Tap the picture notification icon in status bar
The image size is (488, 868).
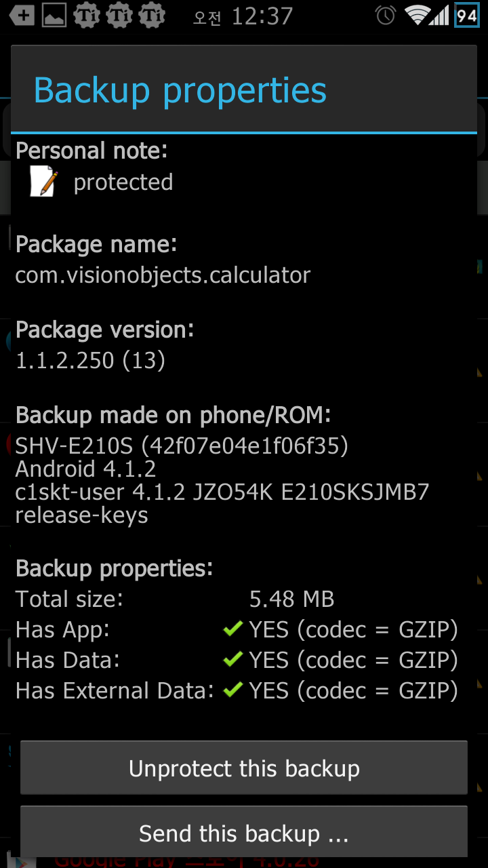(54, 16)
